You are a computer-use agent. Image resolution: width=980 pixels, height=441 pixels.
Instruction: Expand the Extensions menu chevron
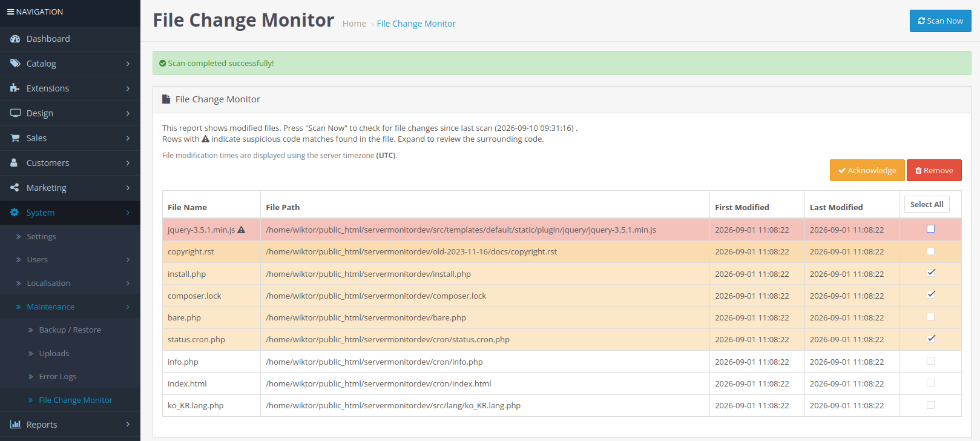tap(128, 88)
